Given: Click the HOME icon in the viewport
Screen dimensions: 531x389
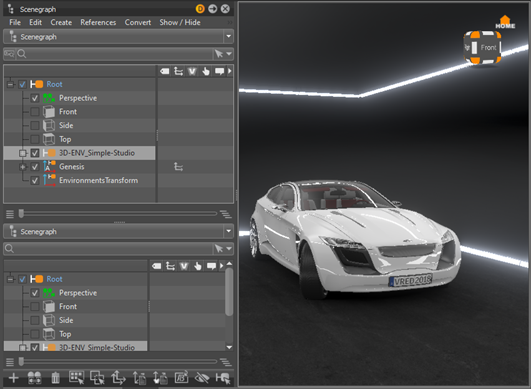Looking at the screenshot, I should point(505,22).
